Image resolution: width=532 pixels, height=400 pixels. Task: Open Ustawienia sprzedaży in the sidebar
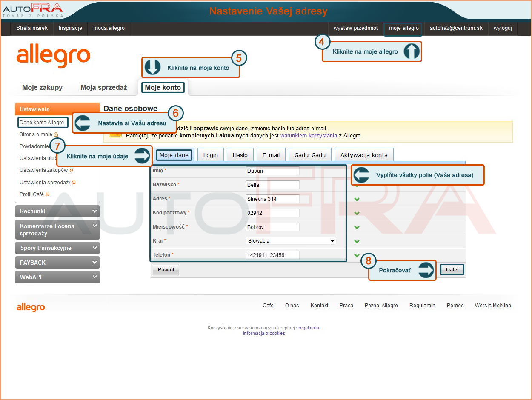[45, 183]
